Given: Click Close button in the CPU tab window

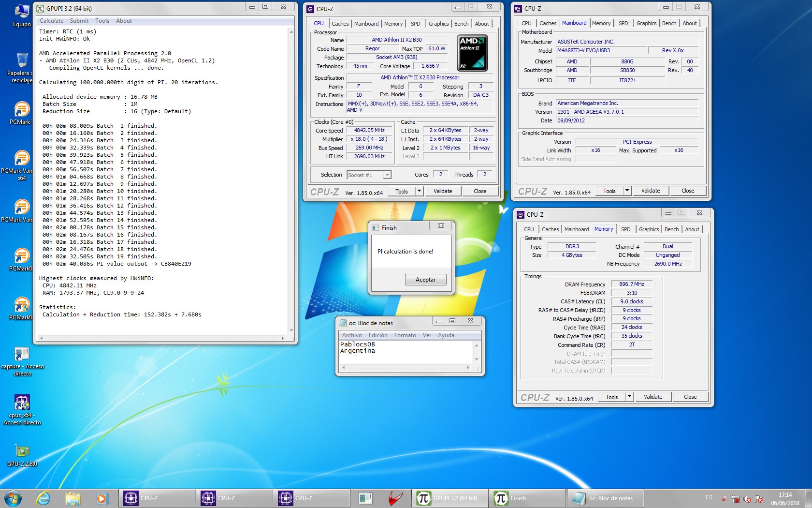Looking at the screenshot, I should click(x=480, y=191).
